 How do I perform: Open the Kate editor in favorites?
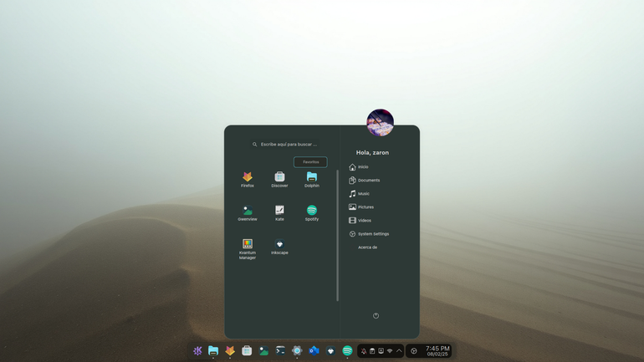point(279,213)
